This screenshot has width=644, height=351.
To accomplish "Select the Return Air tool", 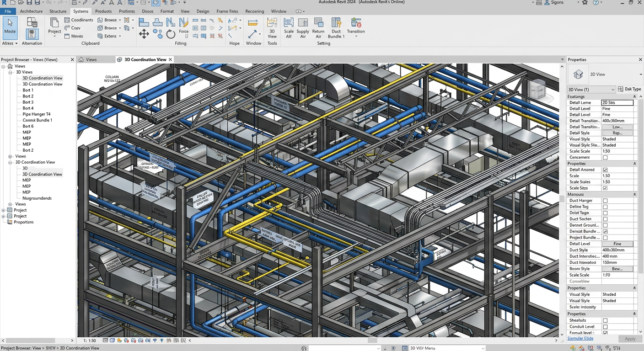I will 318,27.
